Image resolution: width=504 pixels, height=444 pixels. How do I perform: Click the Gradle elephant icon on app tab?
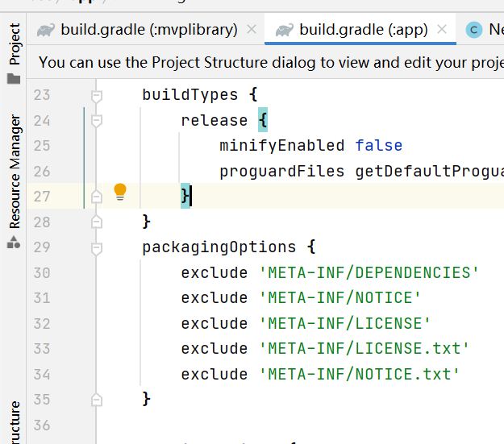285,31
